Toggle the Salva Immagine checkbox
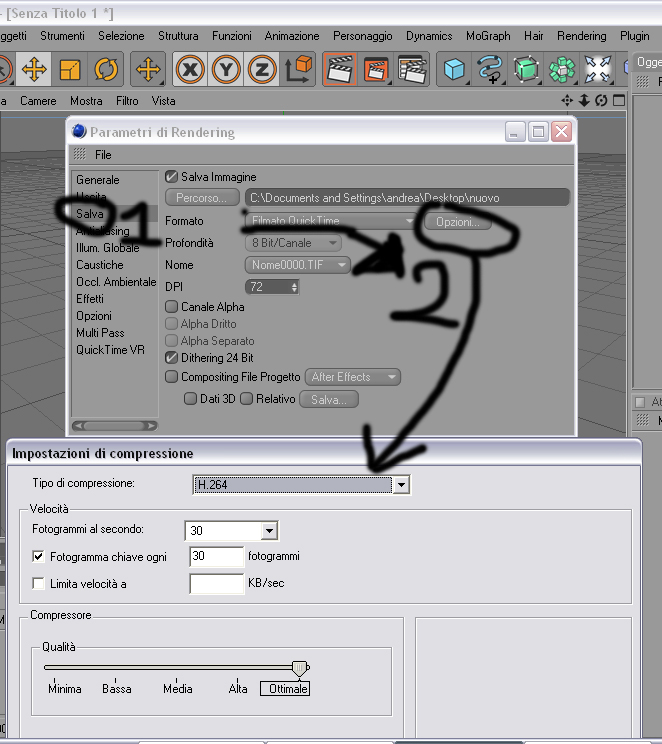Image resolution: width=662 pixels, height=744 pixels. coord(171,177)
